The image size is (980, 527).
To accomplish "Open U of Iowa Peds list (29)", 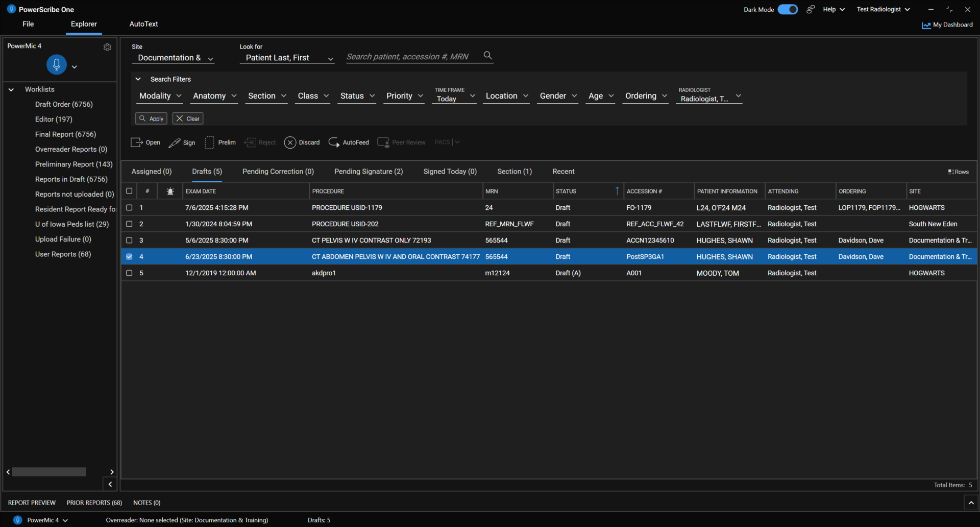I will click(x=72, y=224).
